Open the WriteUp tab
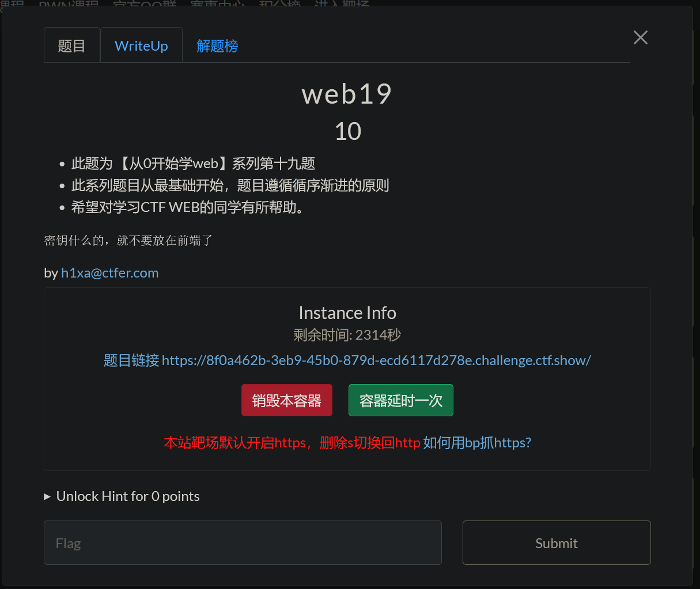Viewport: 700px width, 589px height. pos(141,45)
